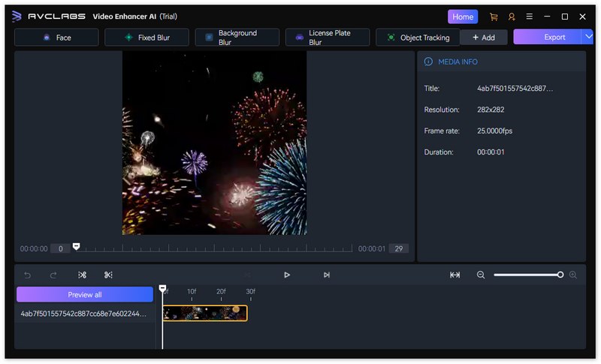Click the fit timeline width icon
601x364 pixels.
click(455, 275)
